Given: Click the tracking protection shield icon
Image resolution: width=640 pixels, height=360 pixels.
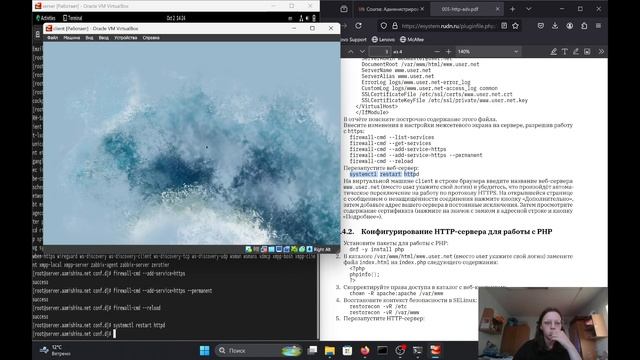Looking at the screenshot, I should pos(384,26).
